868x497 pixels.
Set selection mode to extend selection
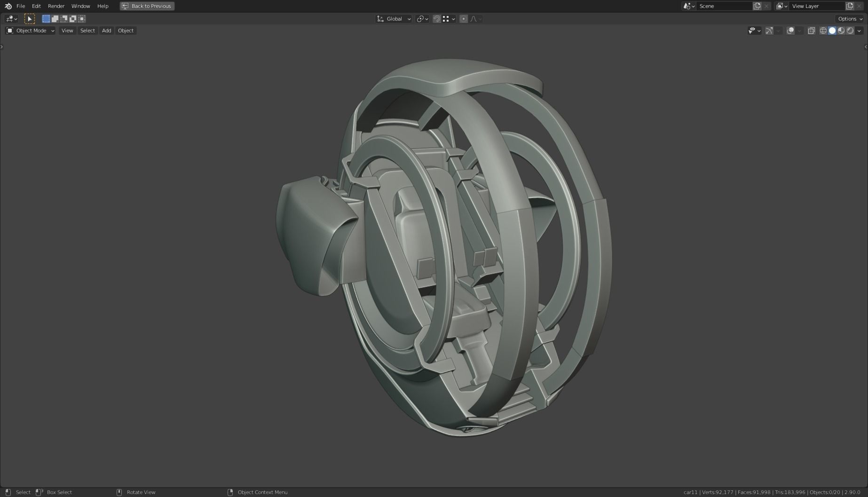[x=55, y=19]
